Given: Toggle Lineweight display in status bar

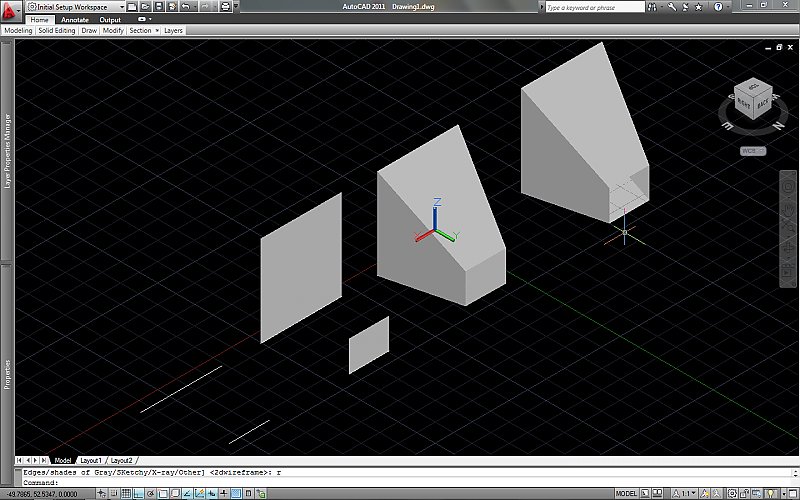Looking at the screenshot, I should point(222,494).
